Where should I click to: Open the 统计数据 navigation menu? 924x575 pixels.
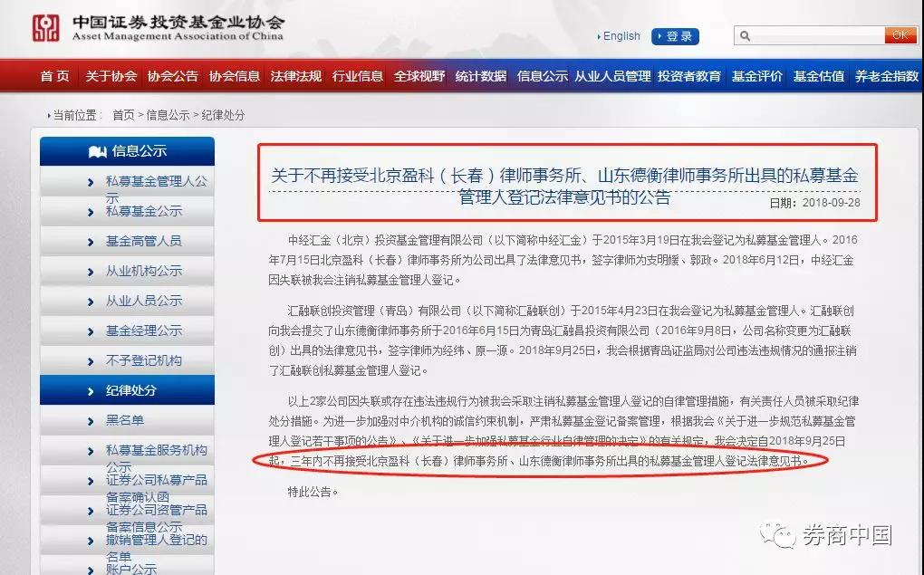click(481, 76)
